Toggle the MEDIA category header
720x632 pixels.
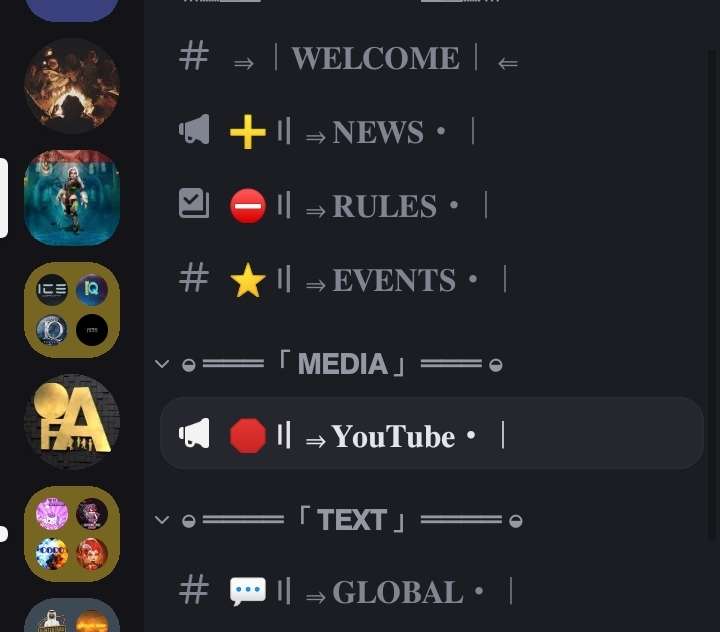(343, 364)
